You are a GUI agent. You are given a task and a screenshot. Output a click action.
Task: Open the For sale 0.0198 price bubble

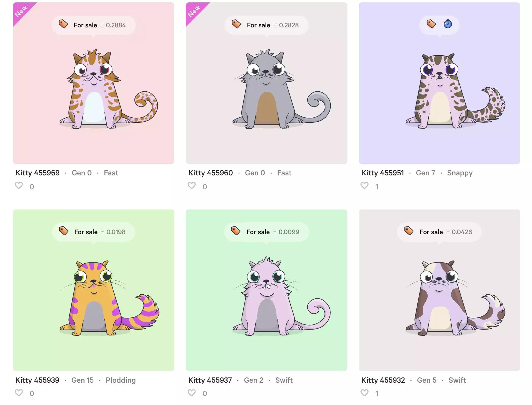pos(94,232)
